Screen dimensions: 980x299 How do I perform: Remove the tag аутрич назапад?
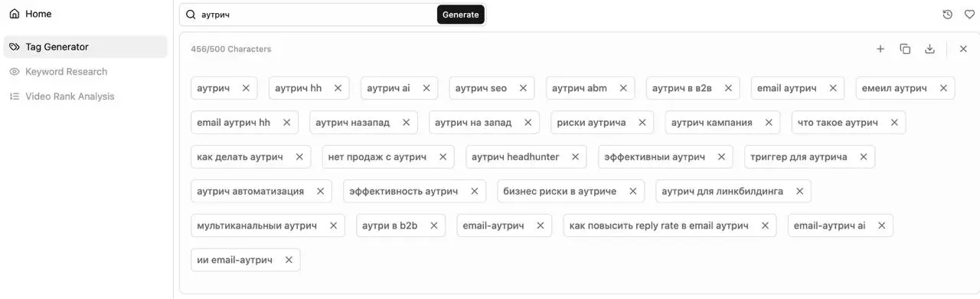pyautogui.click(x=406, y=123)
